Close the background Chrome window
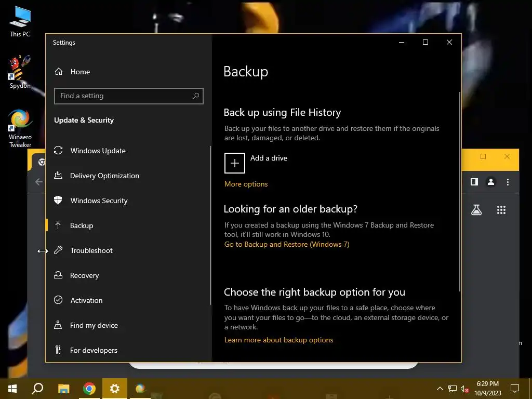Image resolution: width=532 pixels, height=399 pixels. [x=507, y=156]
